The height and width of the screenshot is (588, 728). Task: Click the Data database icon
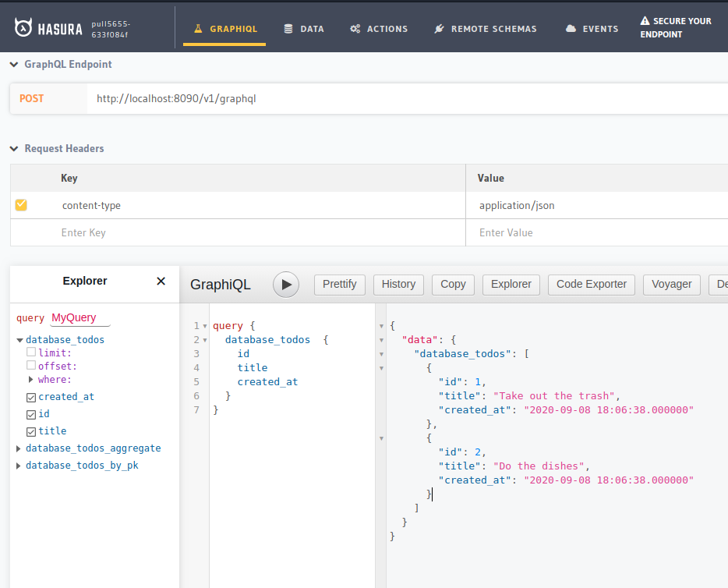point(288,29)
